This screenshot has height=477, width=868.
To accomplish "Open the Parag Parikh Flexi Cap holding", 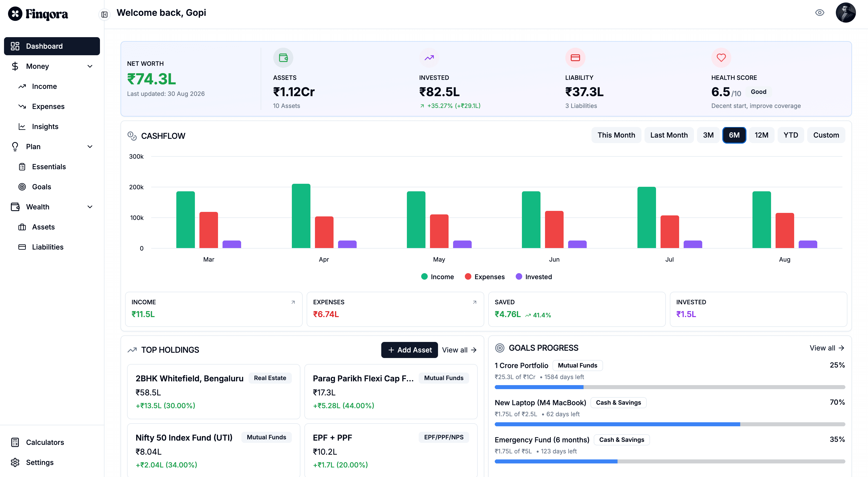I will coord(391,391).
